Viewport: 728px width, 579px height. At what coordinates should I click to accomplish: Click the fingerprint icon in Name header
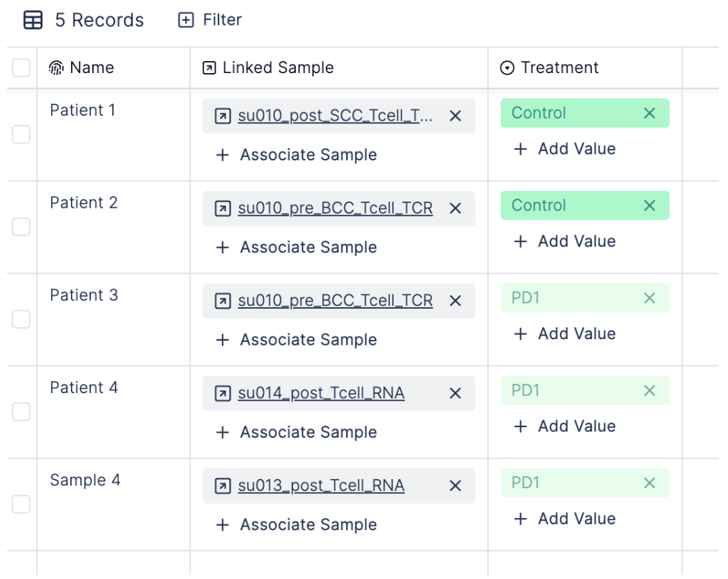coord(56,68)
